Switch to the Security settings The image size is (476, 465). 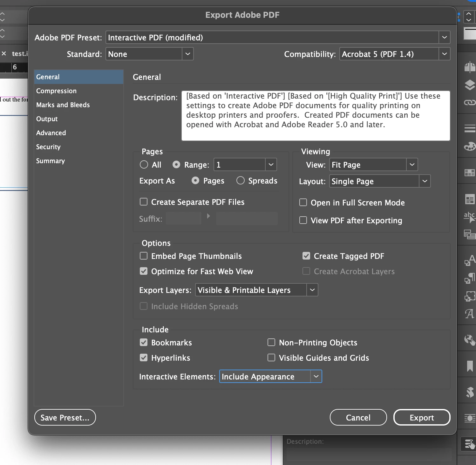click(x=79, y=147)
